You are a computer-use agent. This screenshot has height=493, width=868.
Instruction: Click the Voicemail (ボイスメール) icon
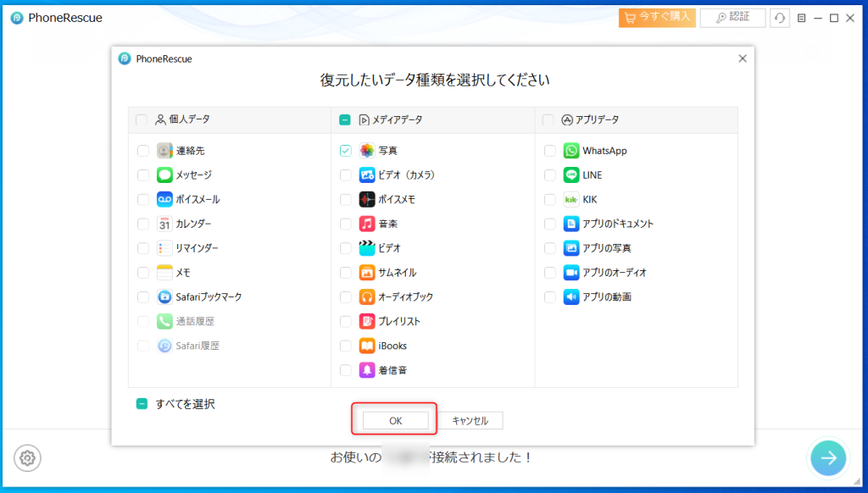pyautogui.click(x=164, y=199)
